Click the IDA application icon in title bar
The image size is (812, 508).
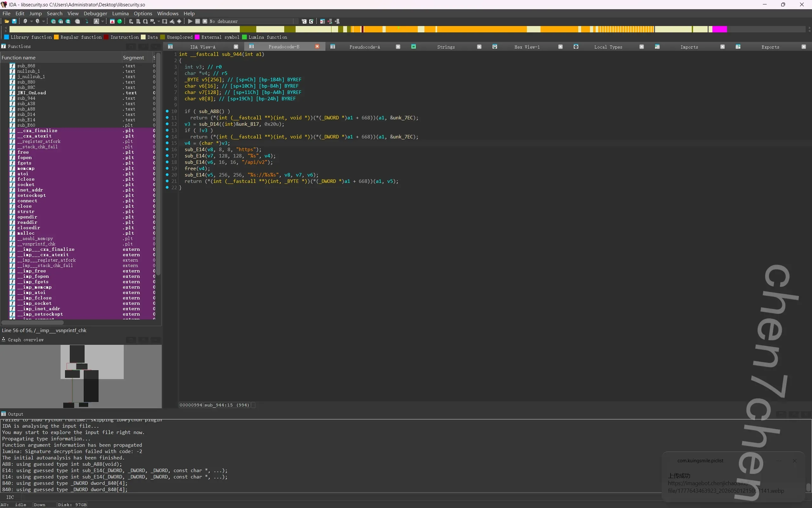pos(4,4)
